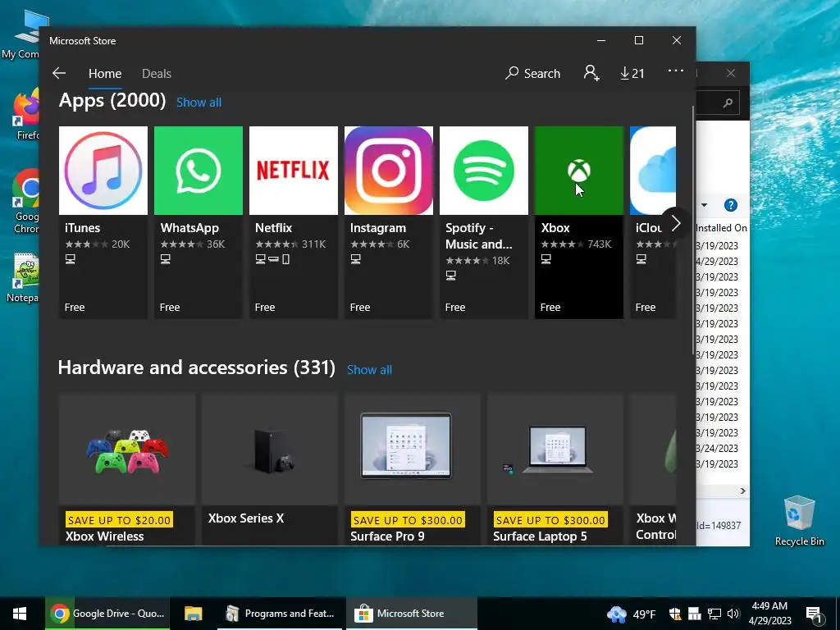Image resolution: width=840 pixels, height=630 pixels.
Task: Open Xbox Series X product thumbnail
Action: click(x=270, y=450)
